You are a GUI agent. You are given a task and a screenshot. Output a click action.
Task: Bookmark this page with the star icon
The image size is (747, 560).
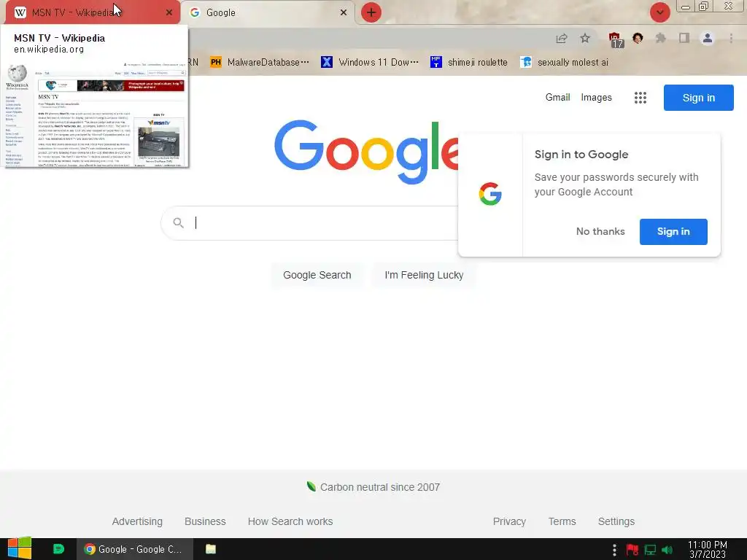(x=585, y=38)
